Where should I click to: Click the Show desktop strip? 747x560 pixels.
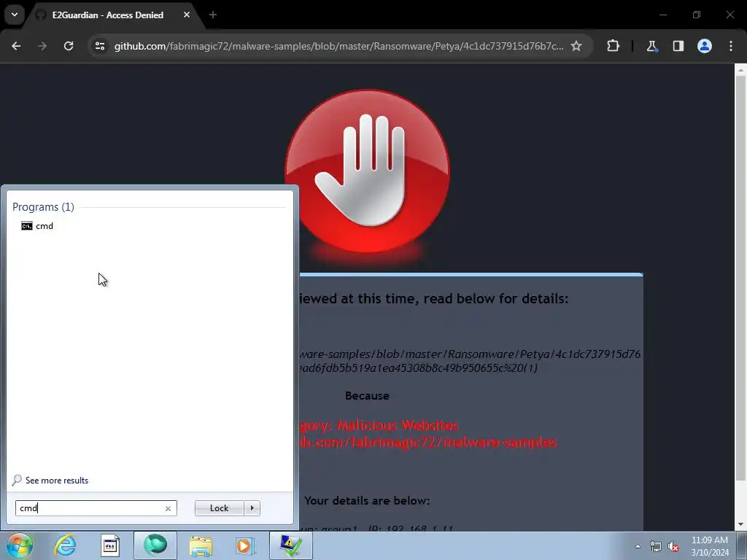741,545
